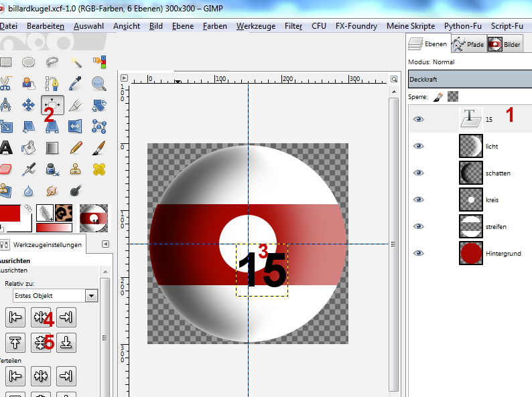Choose the Paintbrush tool
The image size is (532, 397).
(98, 147)
